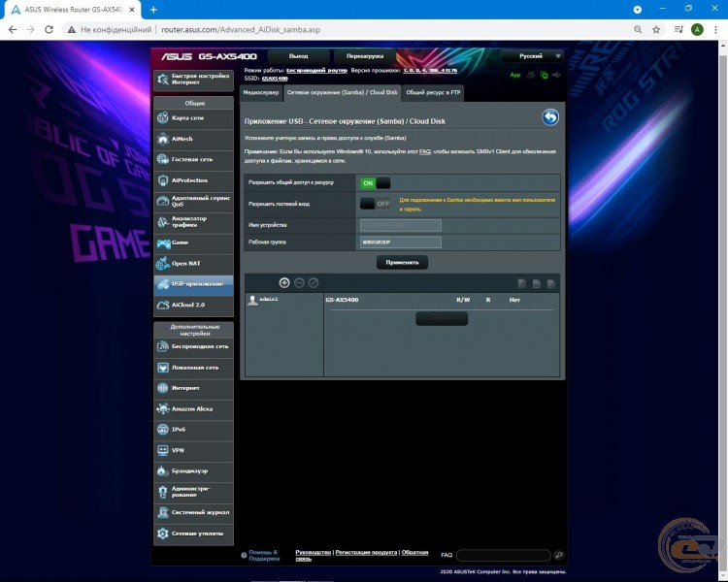Click the App status icon

point(514,76)
